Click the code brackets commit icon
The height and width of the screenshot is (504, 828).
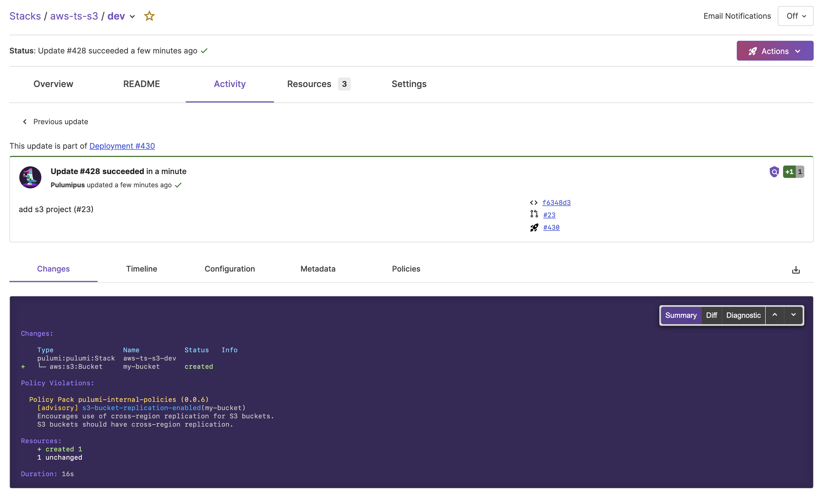pos(534,202)
